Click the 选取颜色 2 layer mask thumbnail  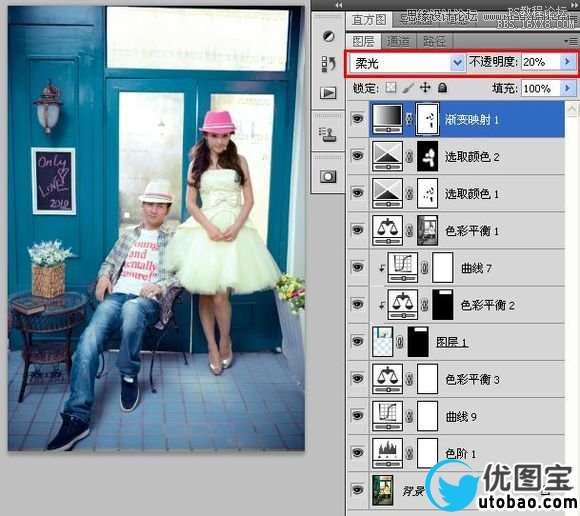[428, 156]
